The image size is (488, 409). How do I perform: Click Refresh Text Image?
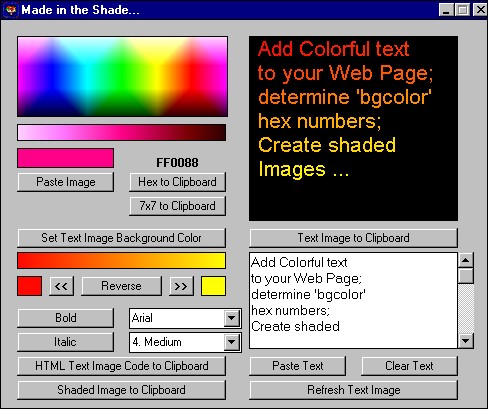point(353,390)
